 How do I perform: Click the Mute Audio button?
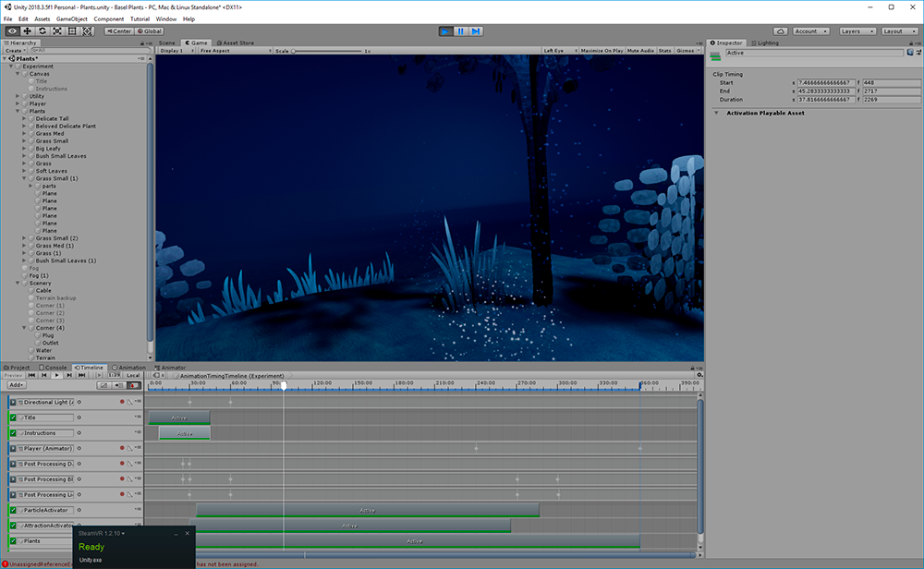(640, 51)
